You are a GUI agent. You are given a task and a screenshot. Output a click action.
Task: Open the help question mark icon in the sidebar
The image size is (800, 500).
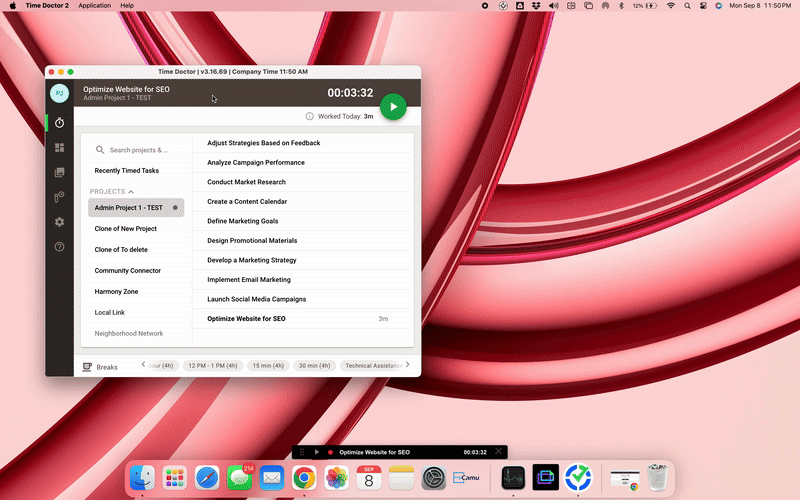(x=60, y=246)
